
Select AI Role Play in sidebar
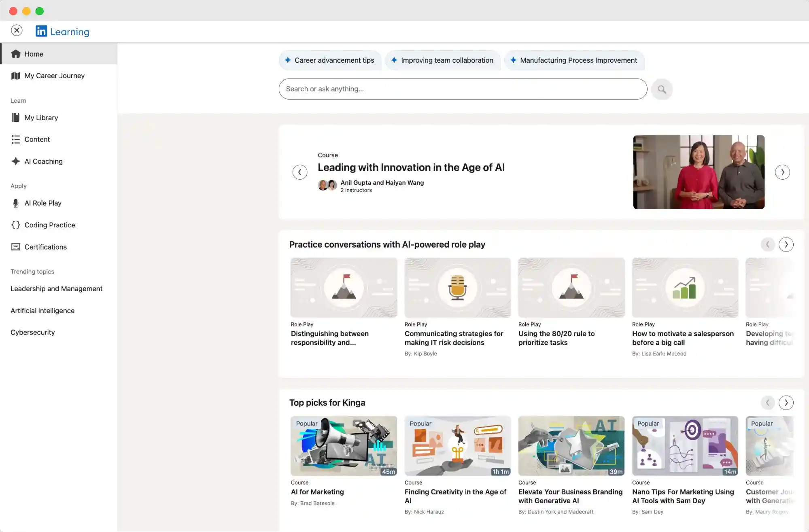point(59,203)
